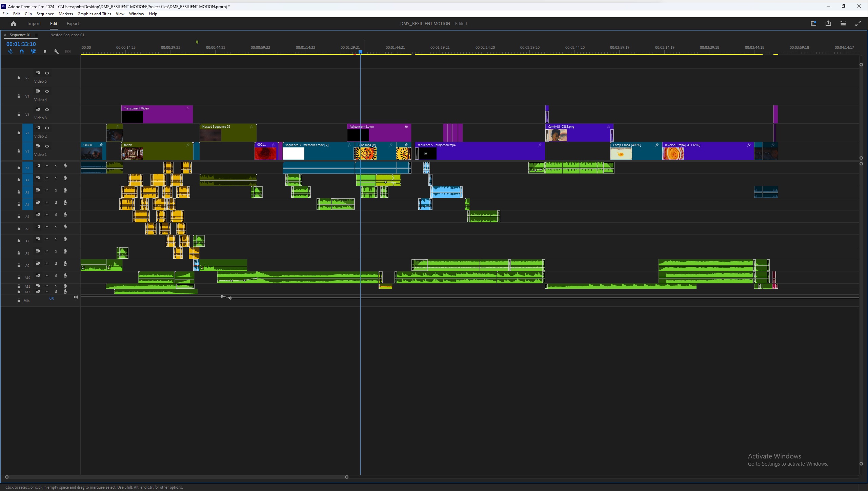Toggle sync lock on Video 3 track
868x491 pixels.
coord(38,109)
